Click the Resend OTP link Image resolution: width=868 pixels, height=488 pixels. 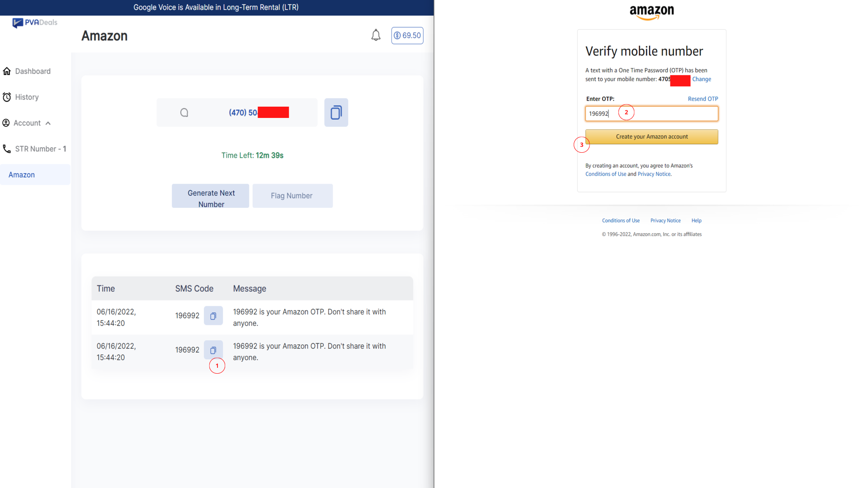click(x=703, y=99)
